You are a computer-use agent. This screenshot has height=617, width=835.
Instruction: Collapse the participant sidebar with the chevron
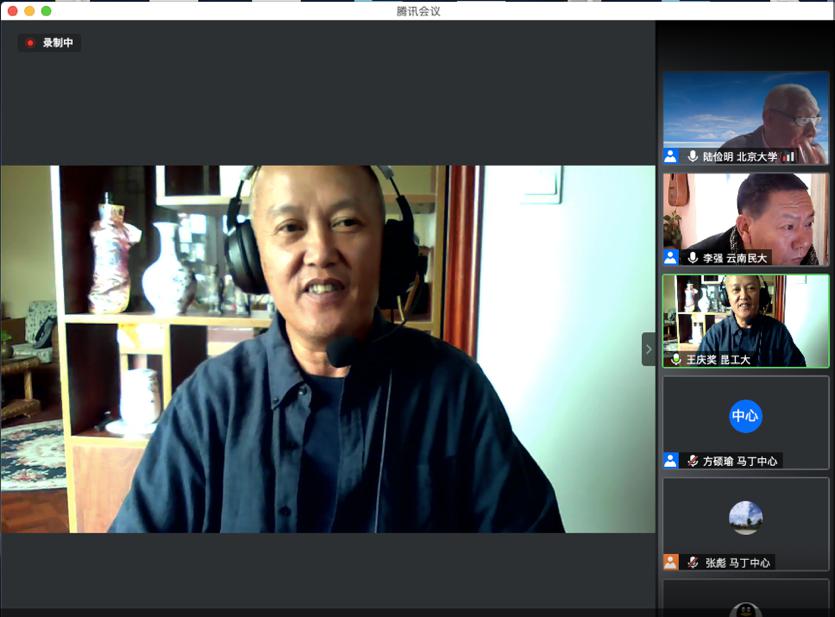pyautogui.click(x=648, y=349)
